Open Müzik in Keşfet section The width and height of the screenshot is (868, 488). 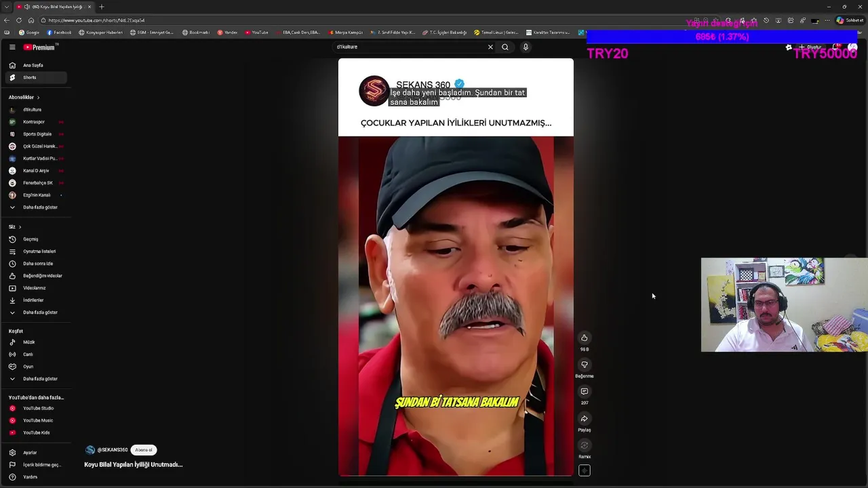pos(35,342)
